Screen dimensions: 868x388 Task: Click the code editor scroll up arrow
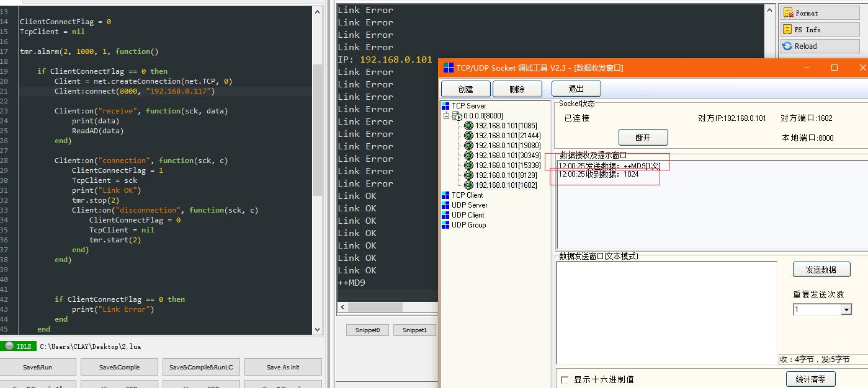point(318,11)
